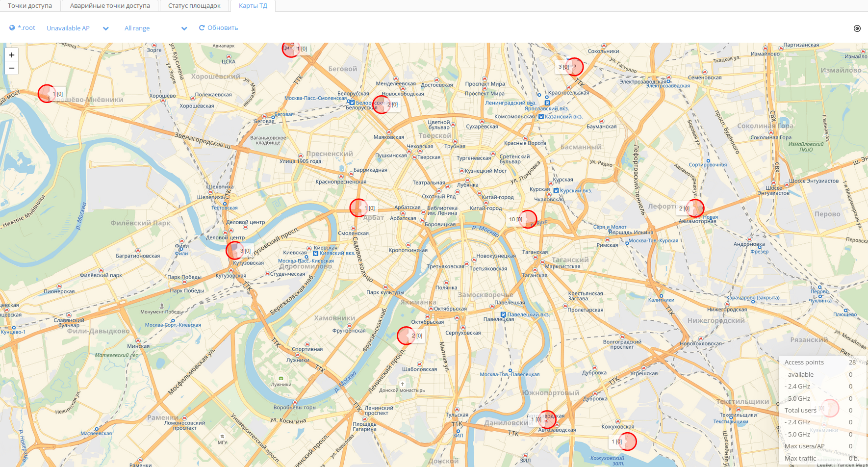868x467 pixels.
Task: Click the *.root globe selector
Action: click(x=22, y=28)
